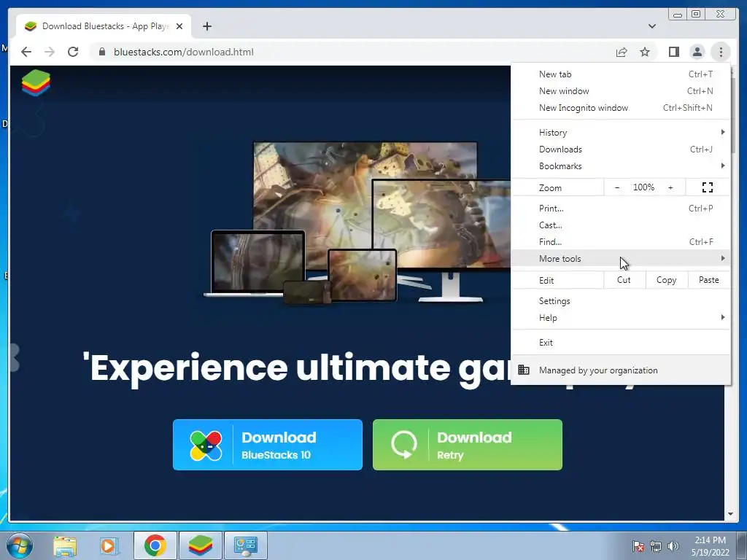
Task: Click the devices hero image
Action: point(357,222)
